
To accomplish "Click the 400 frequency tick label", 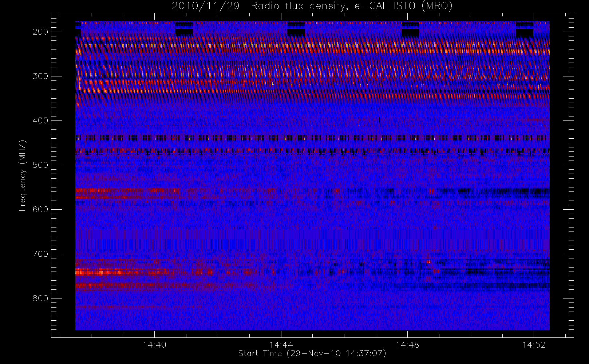I will tap(40, 120).
